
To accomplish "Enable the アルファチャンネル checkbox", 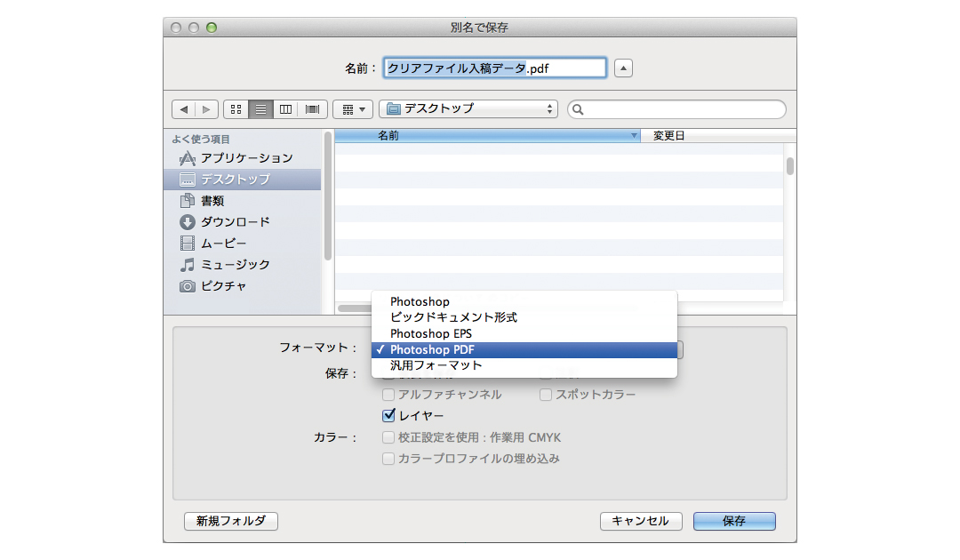I will (388, 395).
